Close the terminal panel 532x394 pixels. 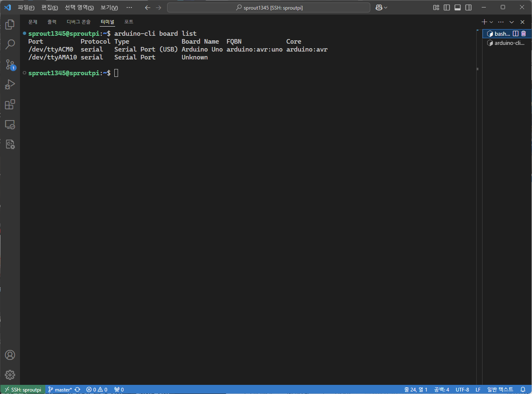(x=522, y=22)
